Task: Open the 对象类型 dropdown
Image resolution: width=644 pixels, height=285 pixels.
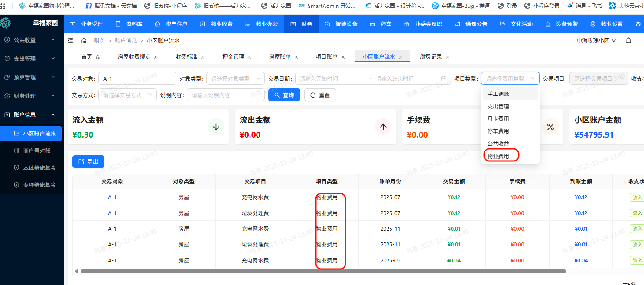Action: (x=235, y=79)
